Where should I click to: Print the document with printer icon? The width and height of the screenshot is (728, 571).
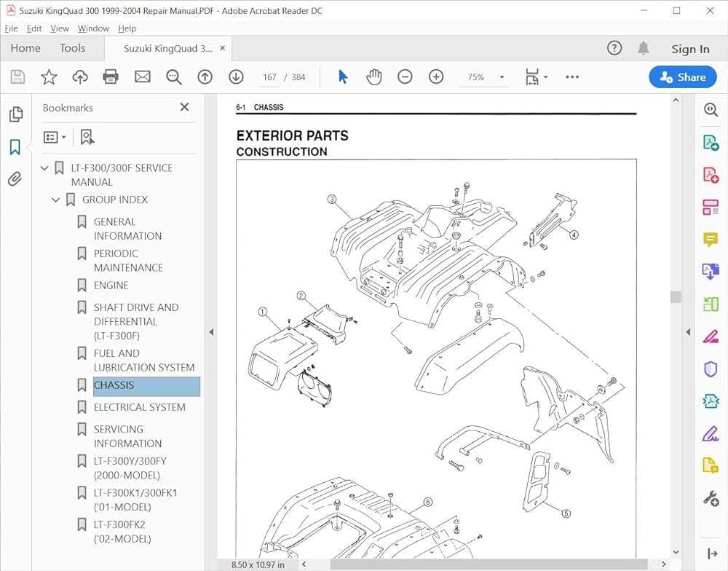[111, 76]
